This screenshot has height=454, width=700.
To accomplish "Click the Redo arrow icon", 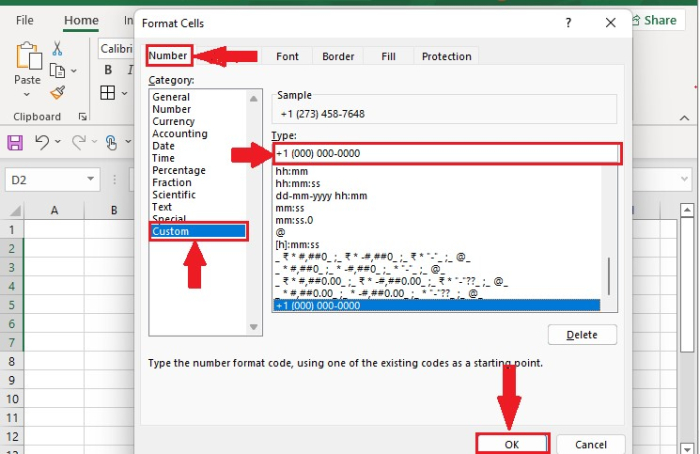I will (79, 142).
